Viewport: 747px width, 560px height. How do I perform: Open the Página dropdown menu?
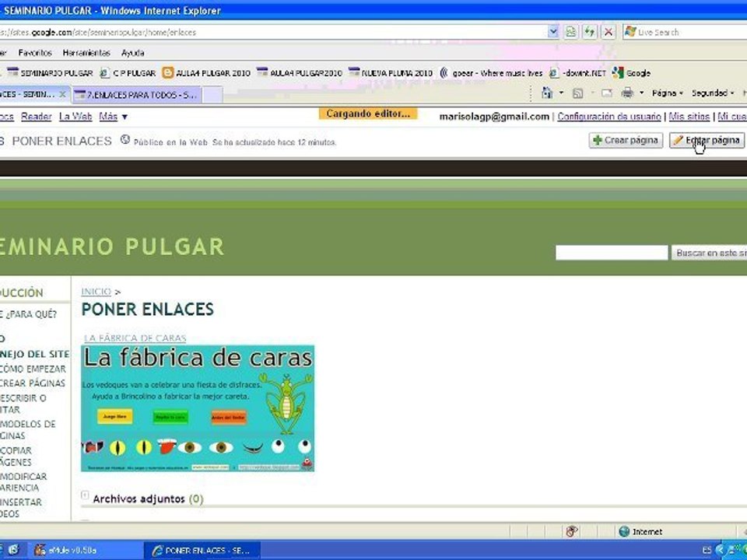[x=668, y=93]
